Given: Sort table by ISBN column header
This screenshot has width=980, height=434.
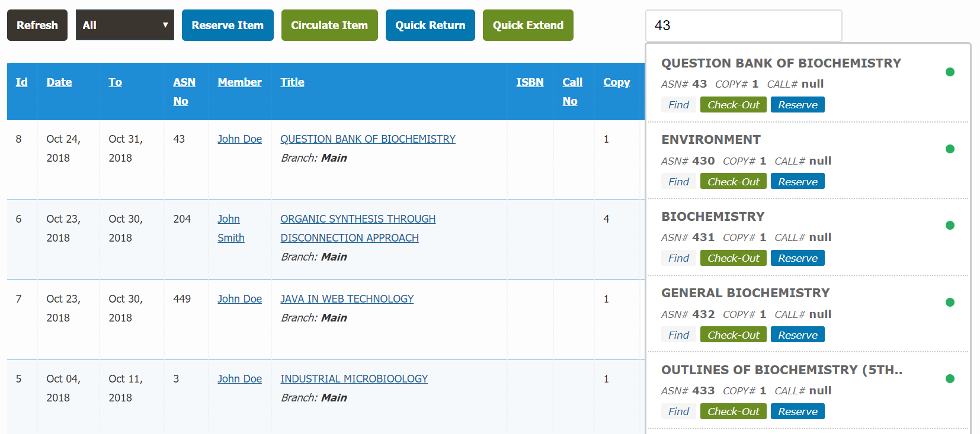Looking at the screenshot, I should [x=530, y=82].
